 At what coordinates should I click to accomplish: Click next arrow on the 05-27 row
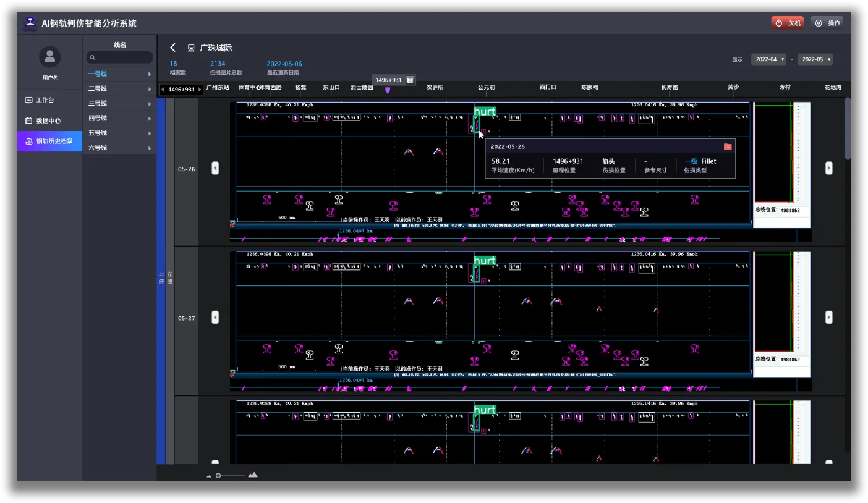point(829,317)
